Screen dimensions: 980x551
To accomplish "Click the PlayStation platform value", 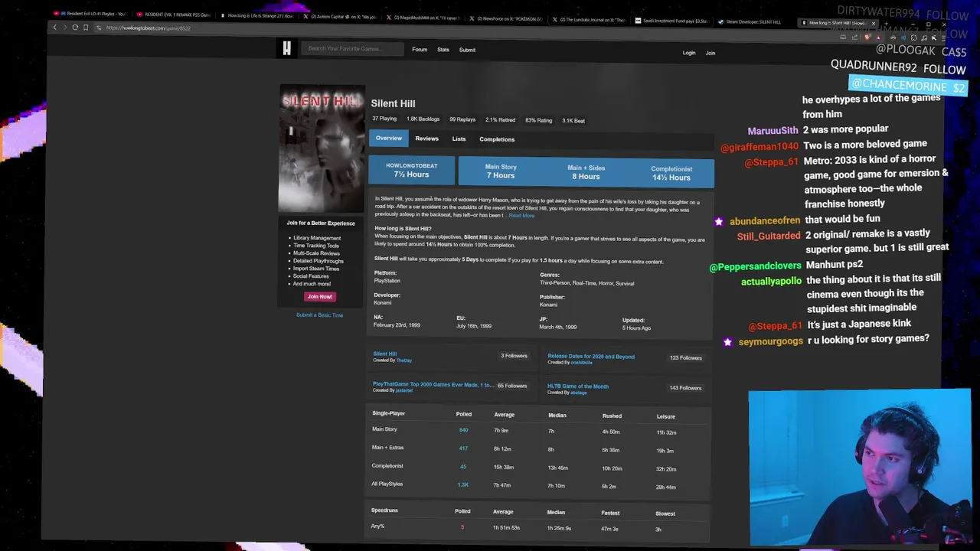I will coord(387,281).
